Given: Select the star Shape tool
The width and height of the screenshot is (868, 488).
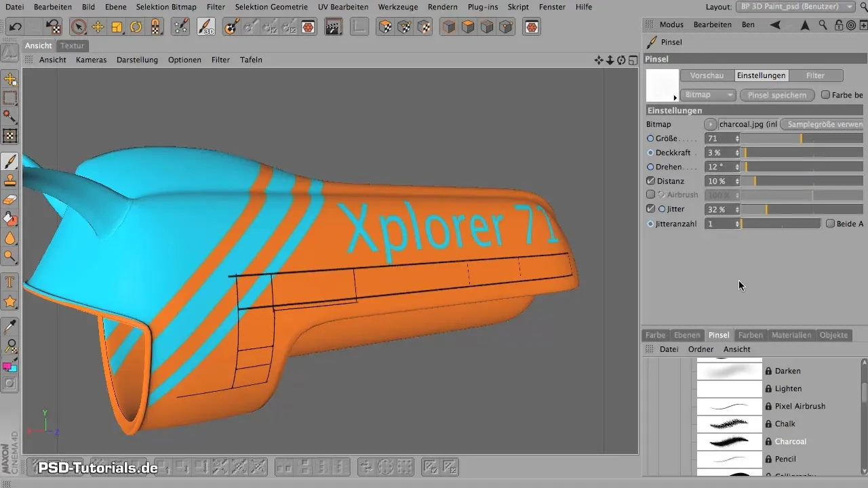Looking at the screenshot, I should (10, 301).
